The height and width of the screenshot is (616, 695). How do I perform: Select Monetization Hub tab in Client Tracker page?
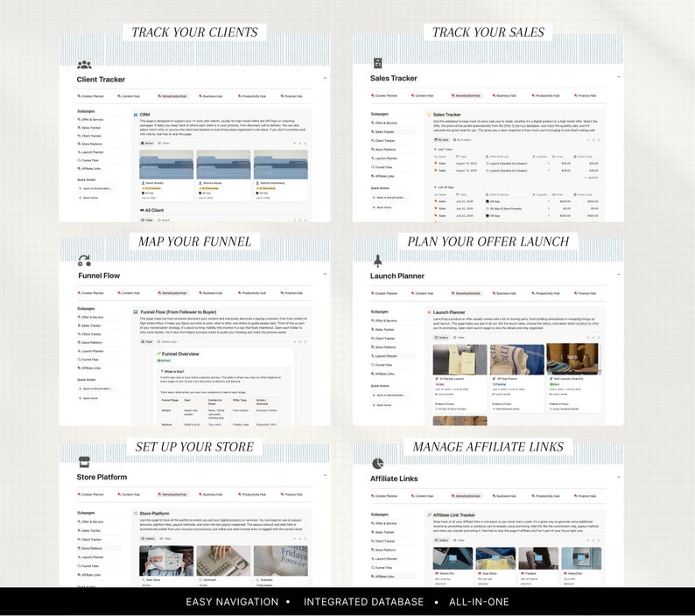[172, 95]
